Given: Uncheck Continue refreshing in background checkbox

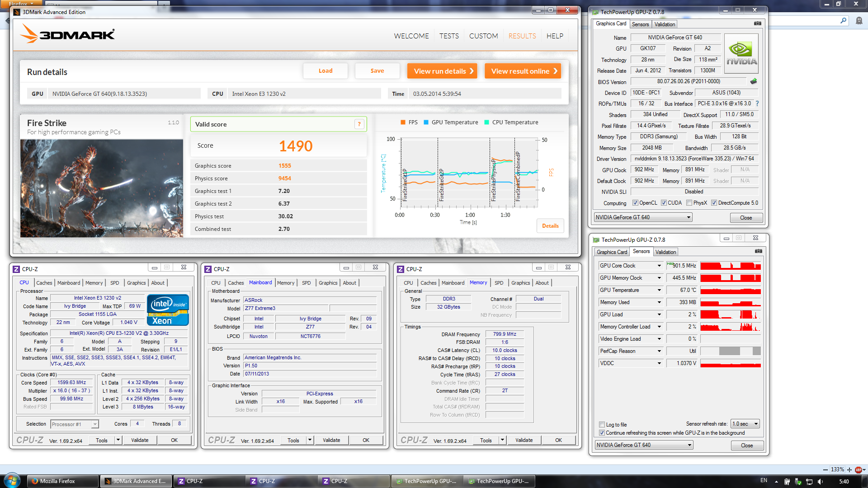Looking at the screenshot, I should (x=602, y=433).
